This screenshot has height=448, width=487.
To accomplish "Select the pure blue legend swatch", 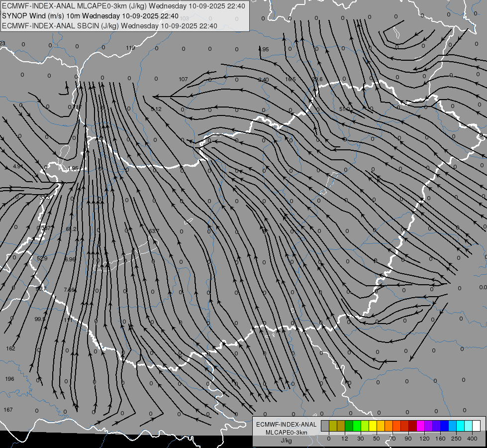I will [x=444, y=426].
